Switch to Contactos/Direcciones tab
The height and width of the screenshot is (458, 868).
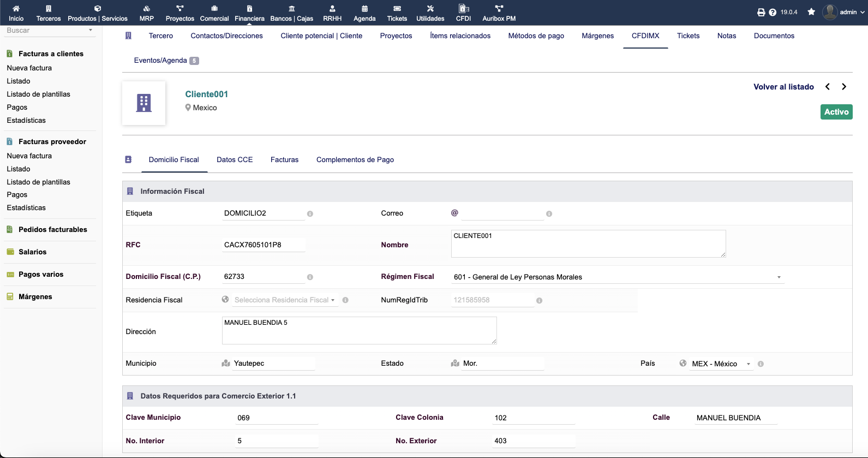coord(227,36)
